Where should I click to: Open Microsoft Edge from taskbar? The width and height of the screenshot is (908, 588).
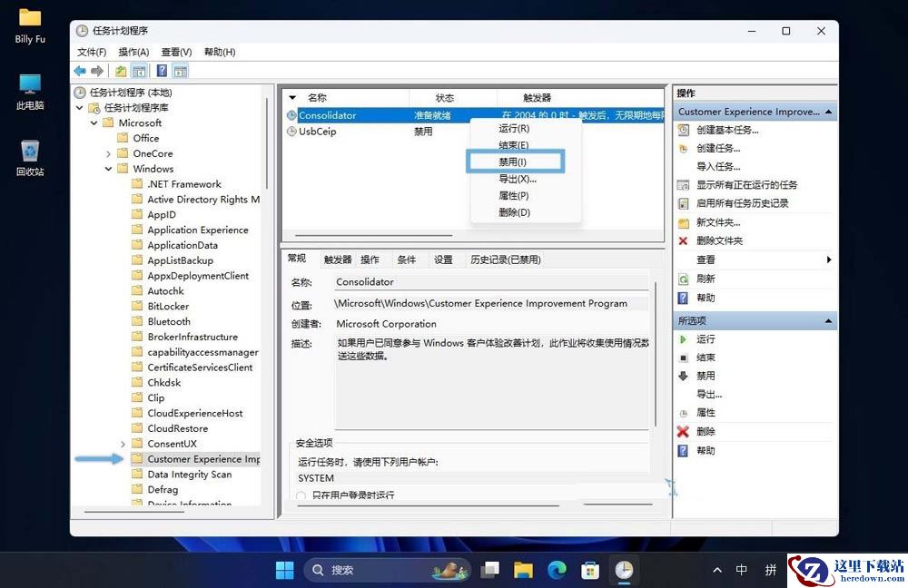[x=557, y=570]
